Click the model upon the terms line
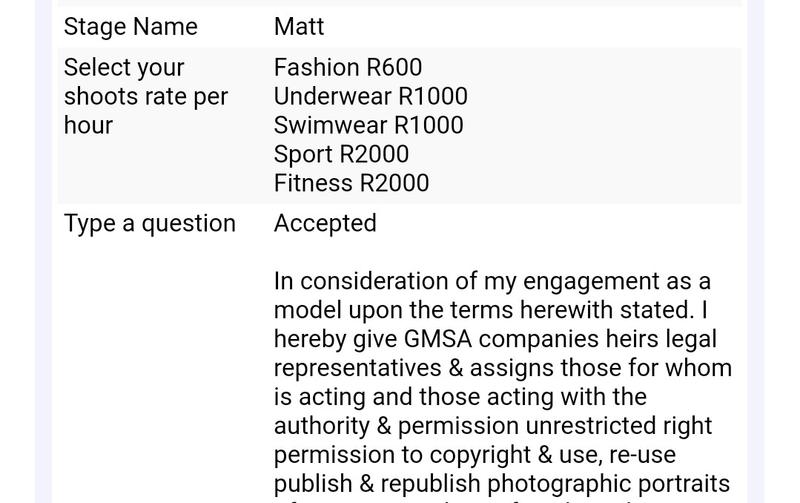 click(x=491, y=310)
